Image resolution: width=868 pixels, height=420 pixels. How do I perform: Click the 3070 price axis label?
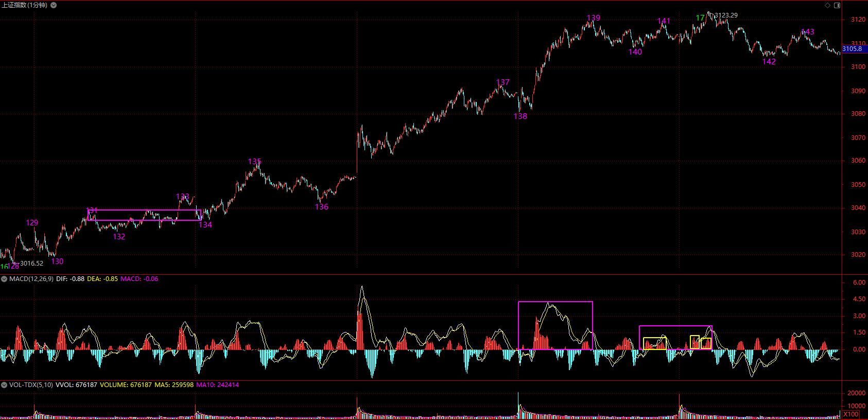tap(859, 138)
